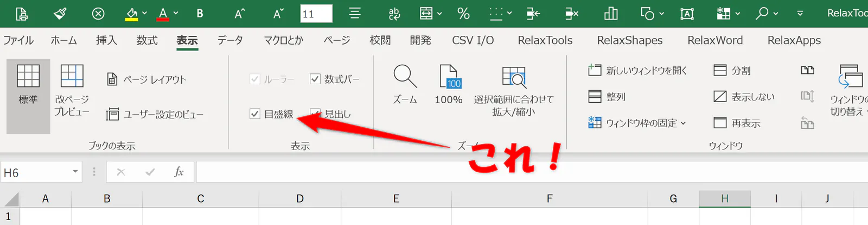
Task: Apply the yellow fill color bucket
Action: coord(131,14)
